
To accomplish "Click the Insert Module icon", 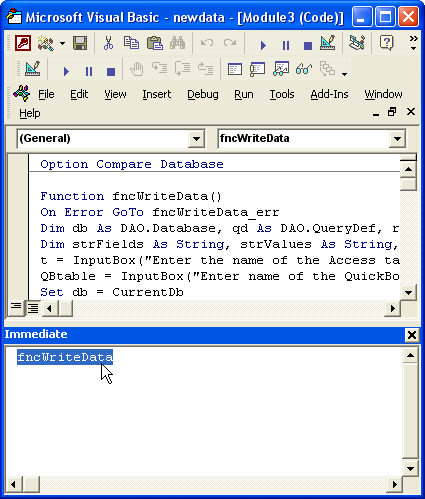I will click(x=46, y=43).
